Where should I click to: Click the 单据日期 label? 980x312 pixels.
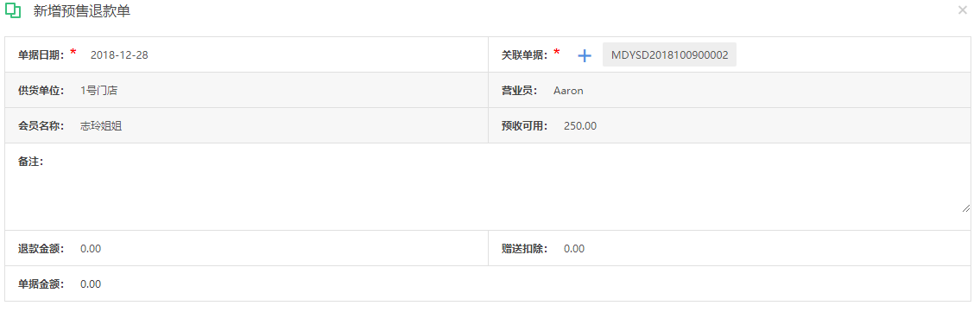click(x=41, y=55)
